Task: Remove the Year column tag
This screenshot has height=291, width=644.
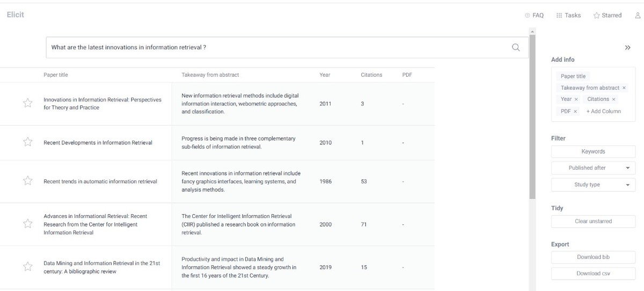Action: 576,99
